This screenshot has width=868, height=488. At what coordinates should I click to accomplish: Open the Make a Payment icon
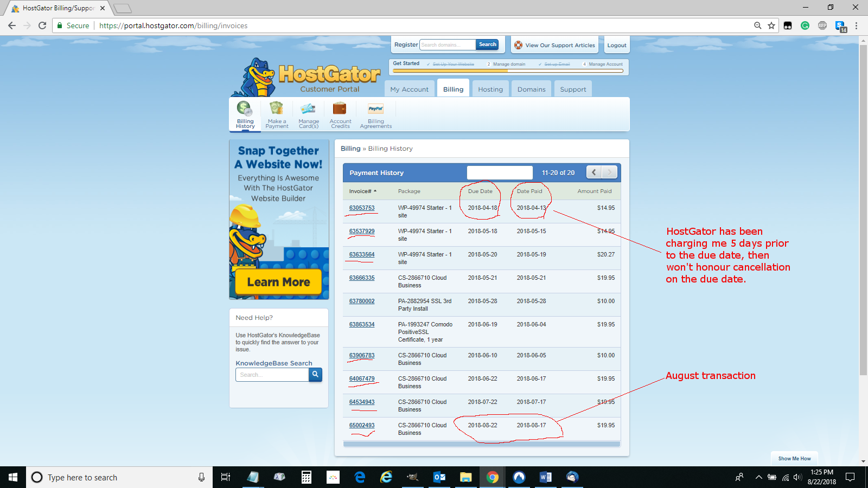pos(277,115)
